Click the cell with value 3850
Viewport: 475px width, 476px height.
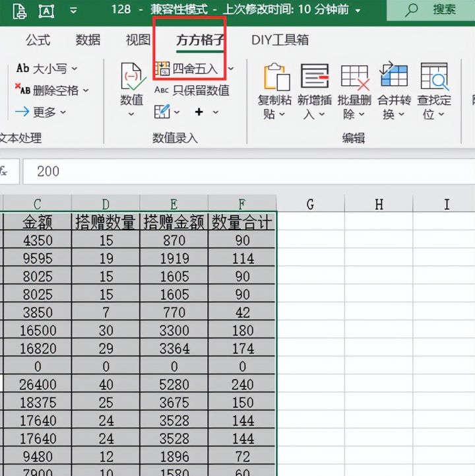pos(38,312)
